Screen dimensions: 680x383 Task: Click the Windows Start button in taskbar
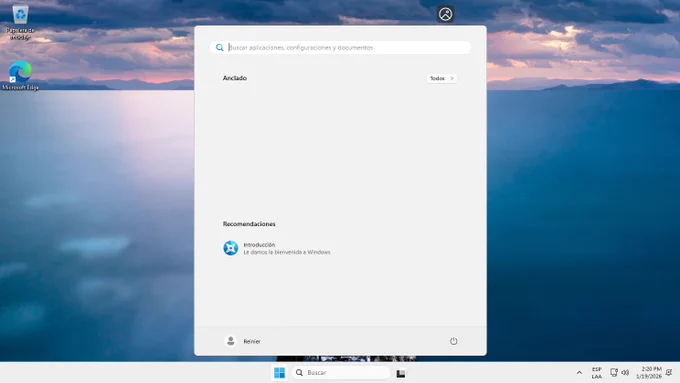click(280, 373)
